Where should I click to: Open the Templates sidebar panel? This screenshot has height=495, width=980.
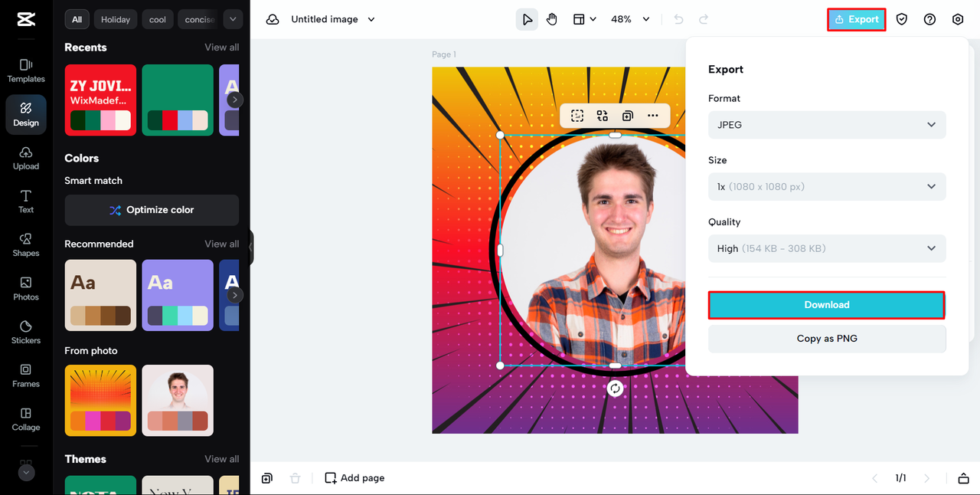[x=26, y=70]
